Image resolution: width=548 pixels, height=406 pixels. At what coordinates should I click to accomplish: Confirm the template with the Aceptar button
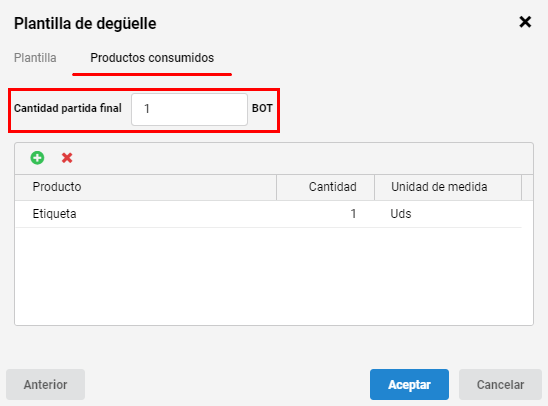pyautogui.click(x=409, y=384)
